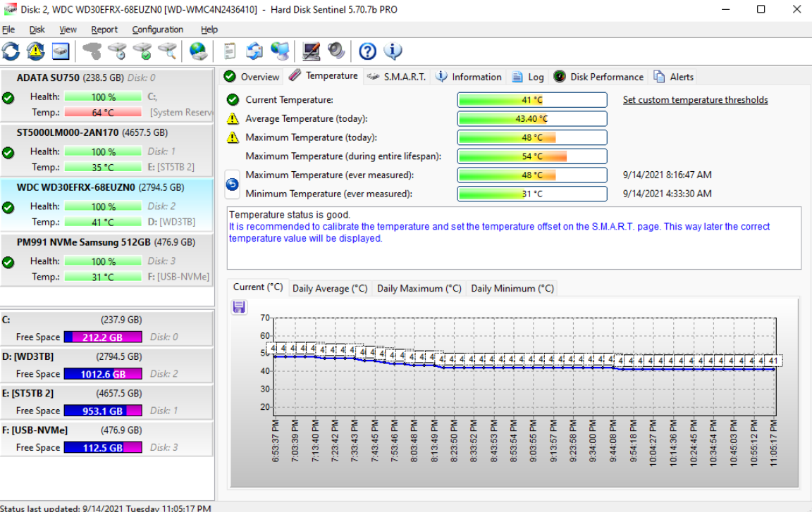Click the disk with green checkmark icon

click(x=142, y=51)
